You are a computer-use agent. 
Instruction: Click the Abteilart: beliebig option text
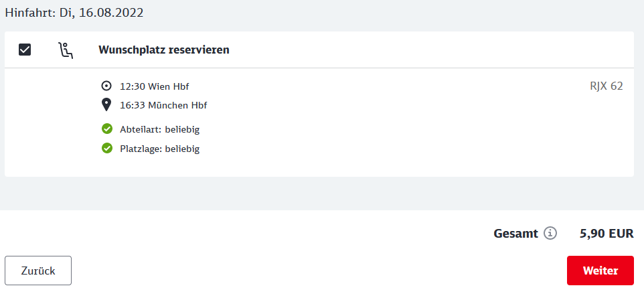160,129
